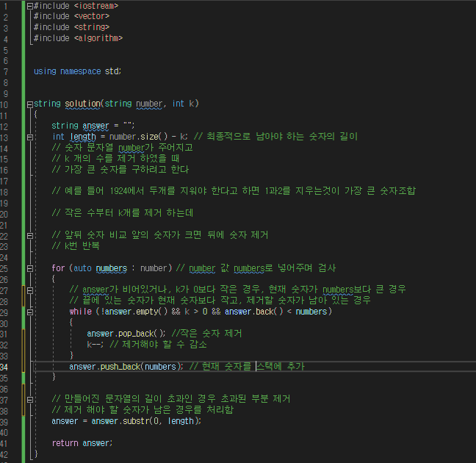Click the 'k--;' statement
476x463 pixels.
click(95, 345)
